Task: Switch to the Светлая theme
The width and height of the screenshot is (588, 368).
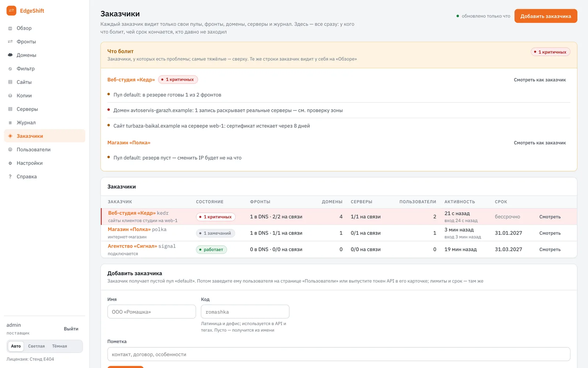Action: pyautogui.click(x=36, y=346)
